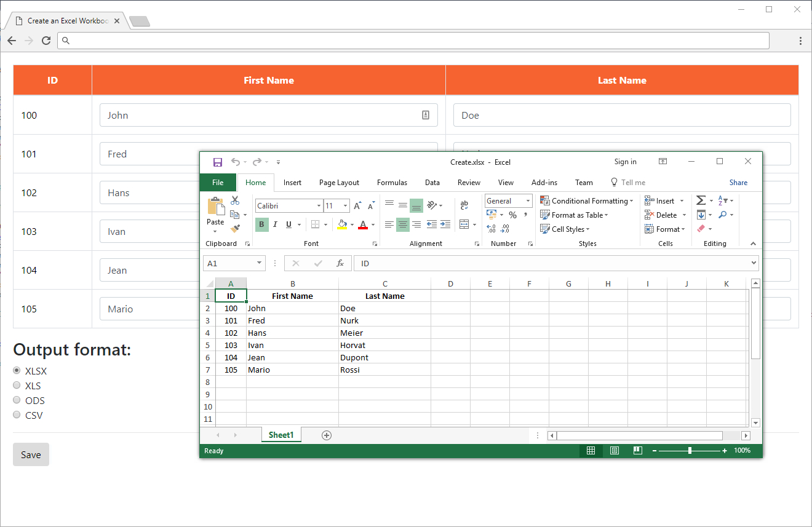This screenshot has width=812, height=527.
Task: Select the XLS output format option
Action: pyautogui.click(x=17, y=385)
